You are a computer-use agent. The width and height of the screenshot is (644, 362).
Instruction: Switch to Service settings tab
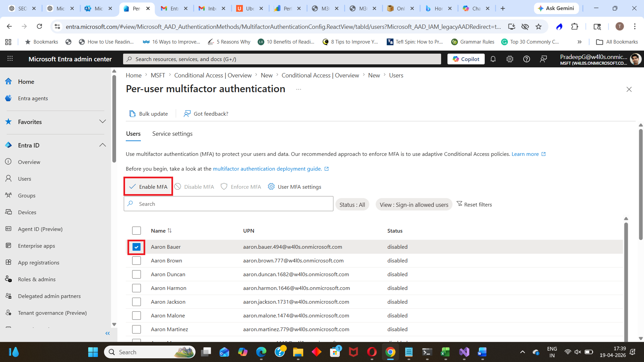click(172, 134)
